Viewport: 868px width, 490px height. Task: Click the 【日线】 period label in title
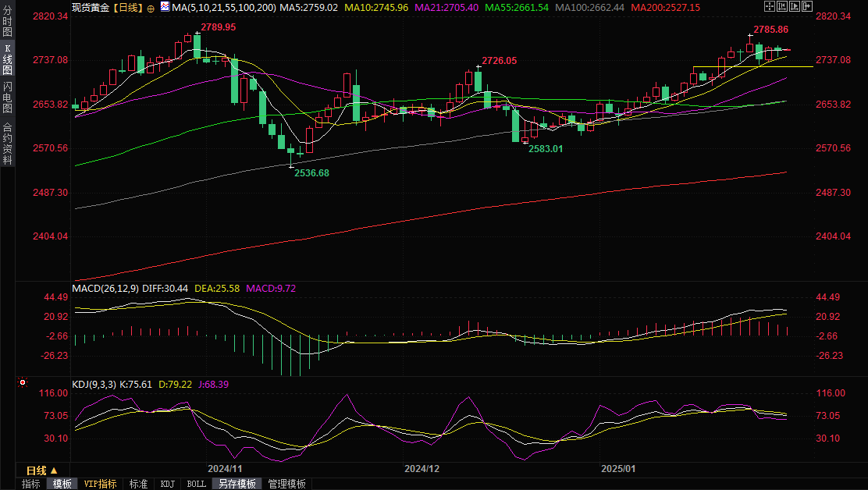pyautogui.click(x=128, y=8)
